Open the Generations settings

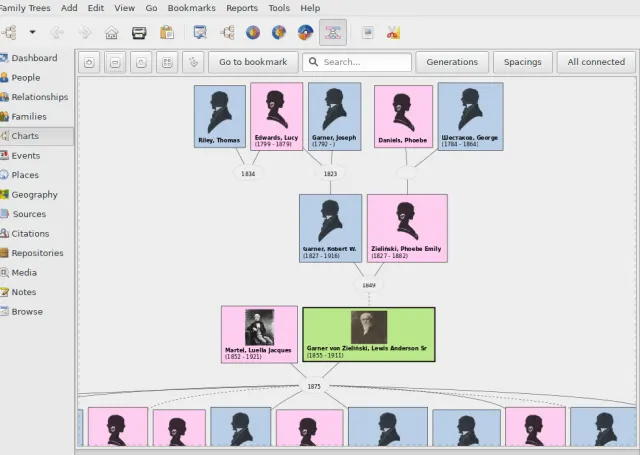(x=452, y=62)
